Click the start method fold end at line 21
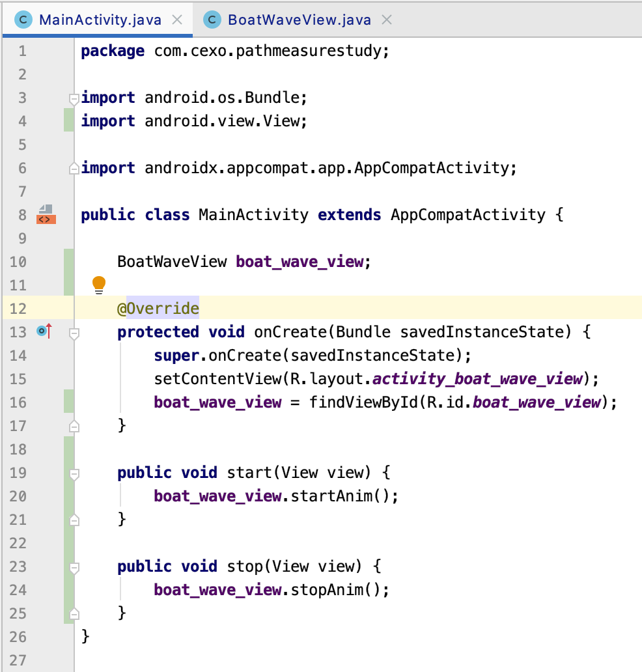642x672 pixels. click(74, 520)
